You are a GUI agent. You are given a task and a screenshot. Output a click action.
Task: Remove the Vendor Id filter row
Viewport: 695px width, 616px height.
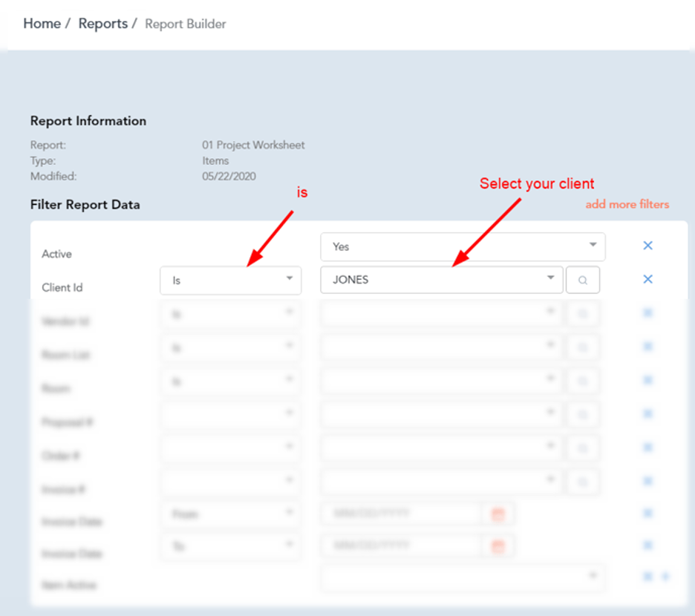(647, 313)
